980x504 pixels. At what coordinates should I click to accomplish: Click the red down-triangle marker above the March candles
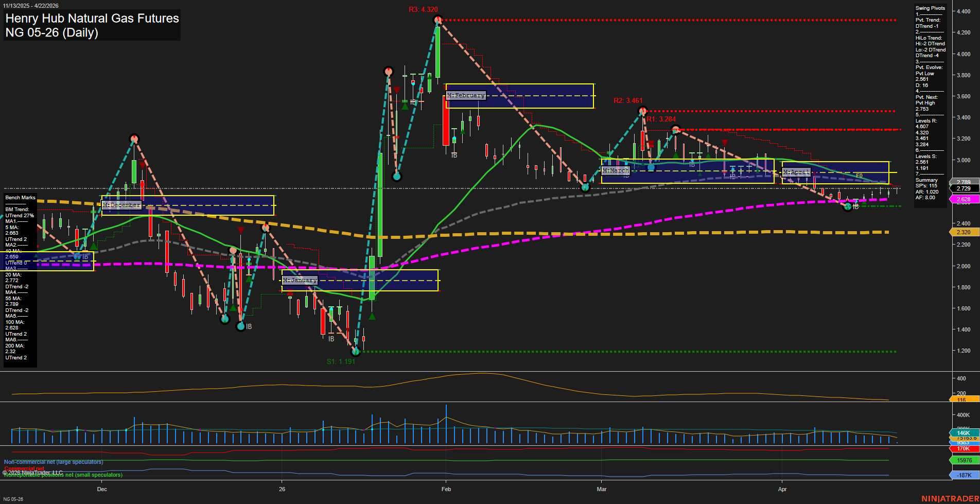click(724, 143)
